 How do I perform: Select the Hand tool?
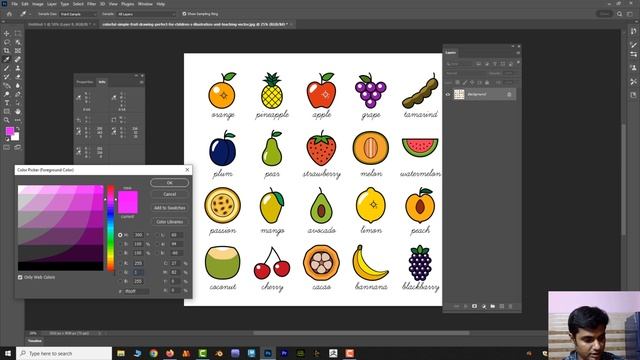[18, 111]
